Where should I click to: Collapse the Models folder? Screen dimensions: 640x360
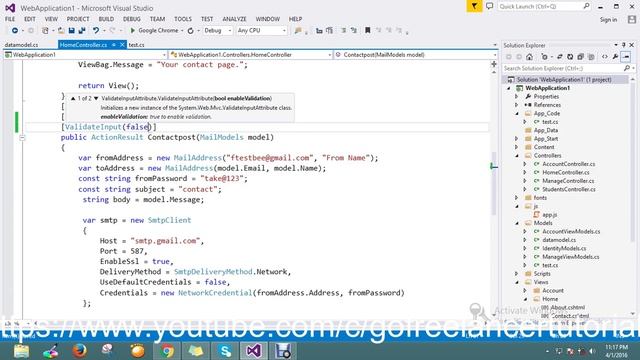(517, 223)
